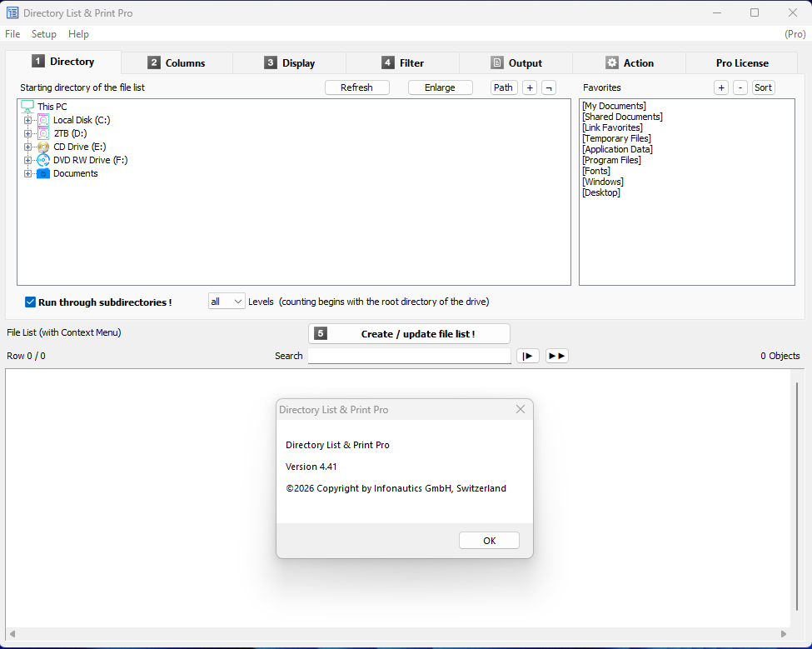
Task: Click the CD Drive (E:) disc icon
Action: (x=43, y=147)
